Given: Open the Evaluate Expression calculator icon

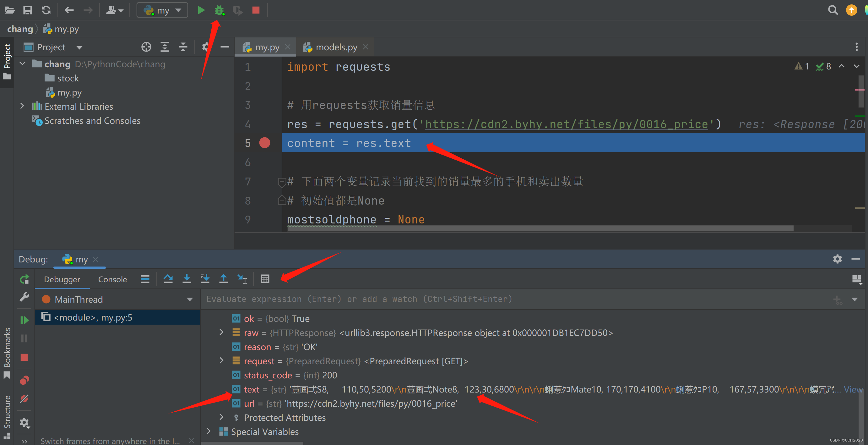Looking at the screenshot, I should pyautogui.click(x=265, y=279).
